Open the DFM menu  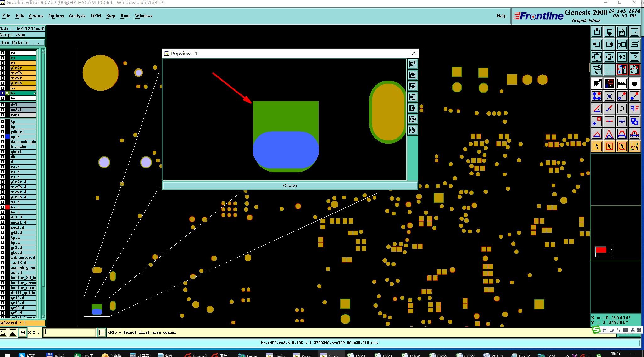click(96, 16)
